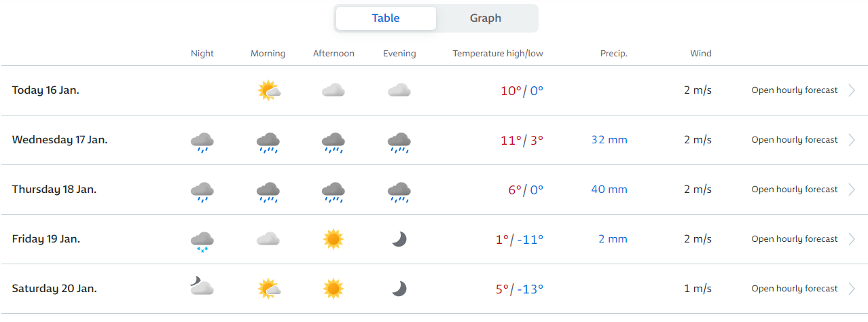This screenshot has height=322, width=868.
Task: Open hourly forecast for Friday 19 Jan.
Action: [x=795, y=239]
